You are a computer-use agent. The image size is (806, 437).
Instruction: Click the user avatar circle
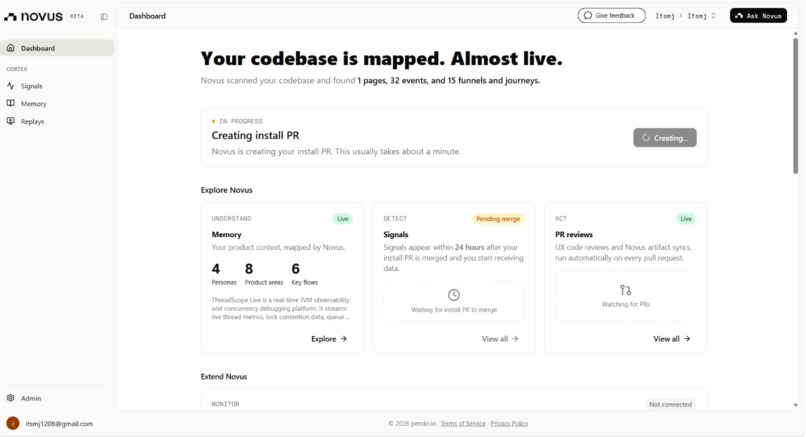(x=13, y=424)
